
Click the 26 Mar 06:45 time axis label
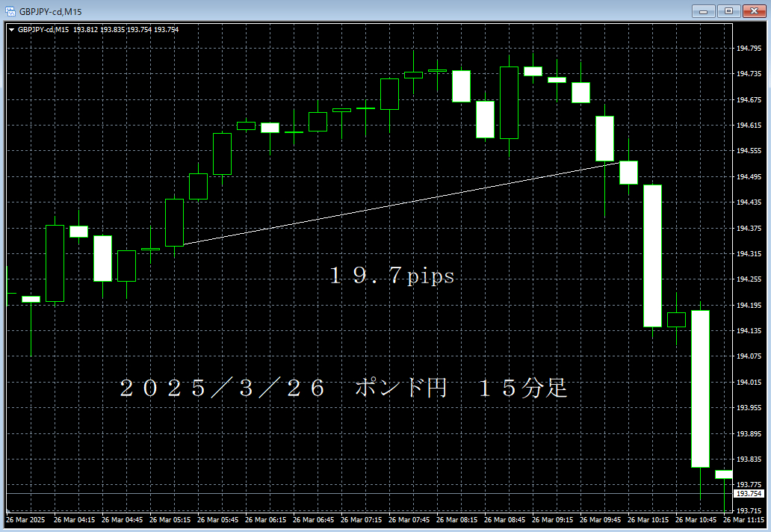313,520
